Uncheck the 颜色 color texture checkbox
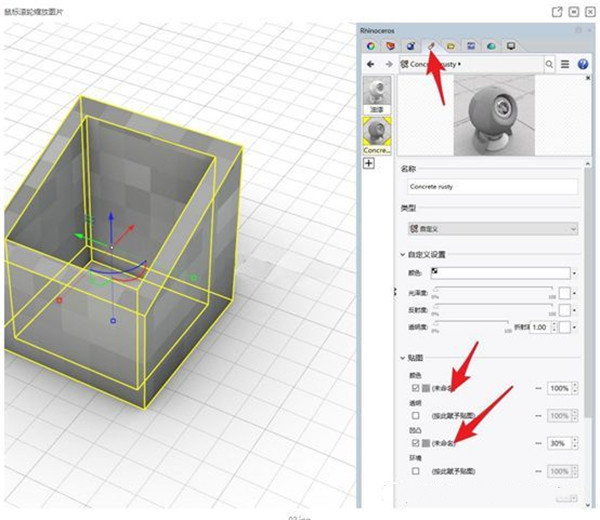This screenshot has width=600, height=520. (416, 388)
